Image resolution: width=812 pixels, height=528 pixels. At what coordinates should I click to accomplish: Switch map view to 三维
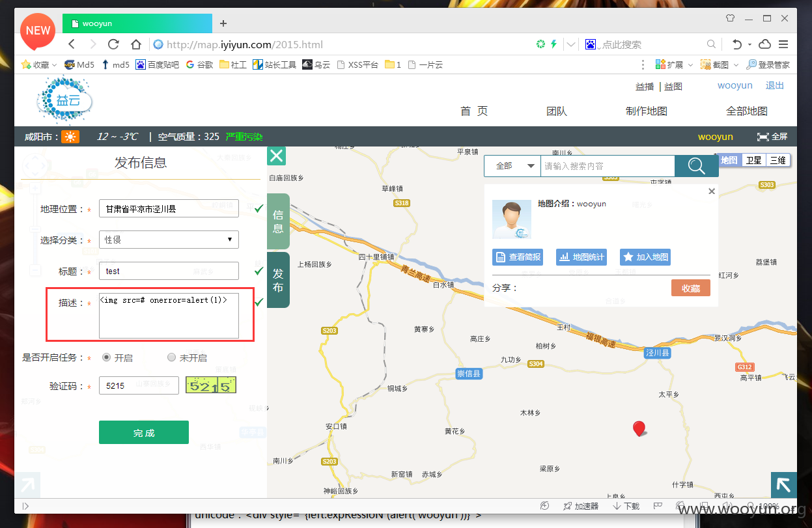(777, 160)
